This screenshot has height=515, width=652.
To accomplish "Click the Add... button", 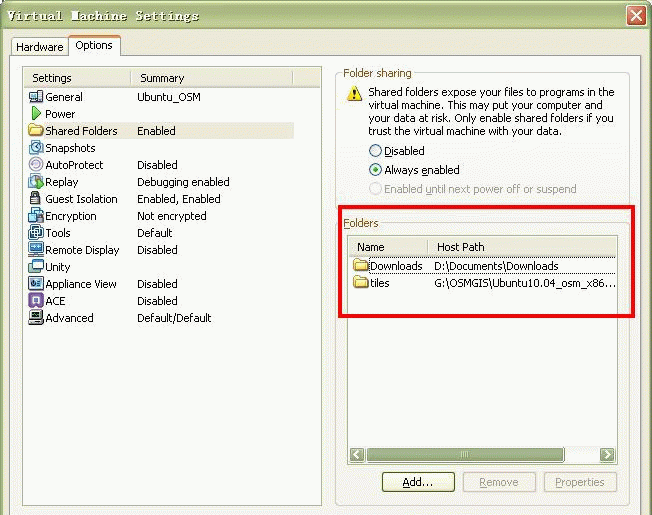I will pyautogui.click(x=418, y=482).
